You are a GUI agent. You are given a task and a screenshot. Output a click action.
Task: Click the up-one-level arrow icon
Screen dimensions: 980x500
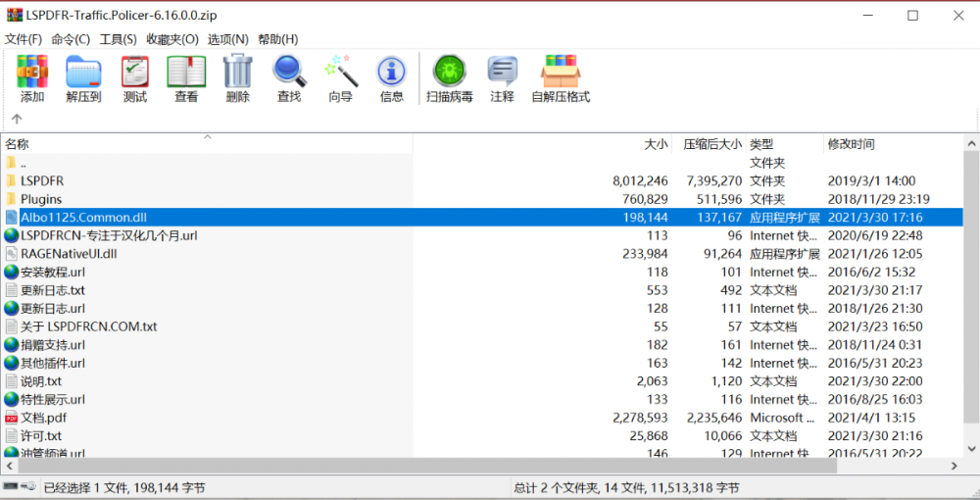click(17, 119)
